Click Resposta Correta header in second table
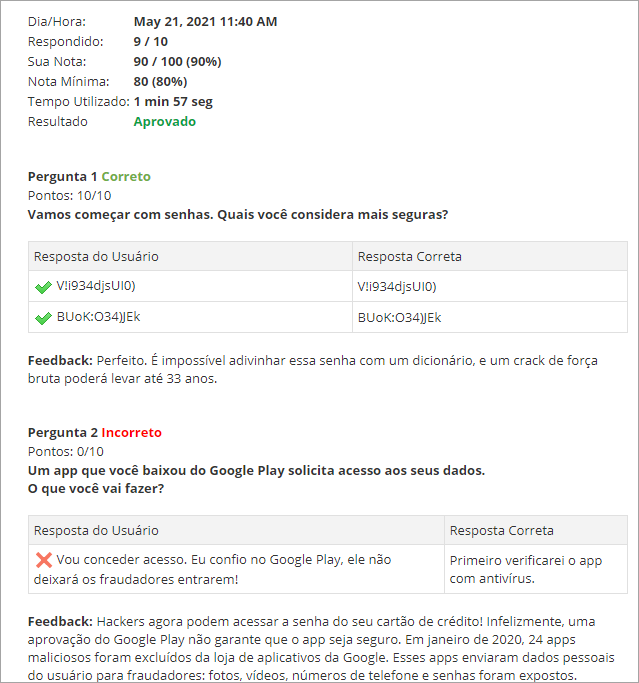 [x=501, y=530]
